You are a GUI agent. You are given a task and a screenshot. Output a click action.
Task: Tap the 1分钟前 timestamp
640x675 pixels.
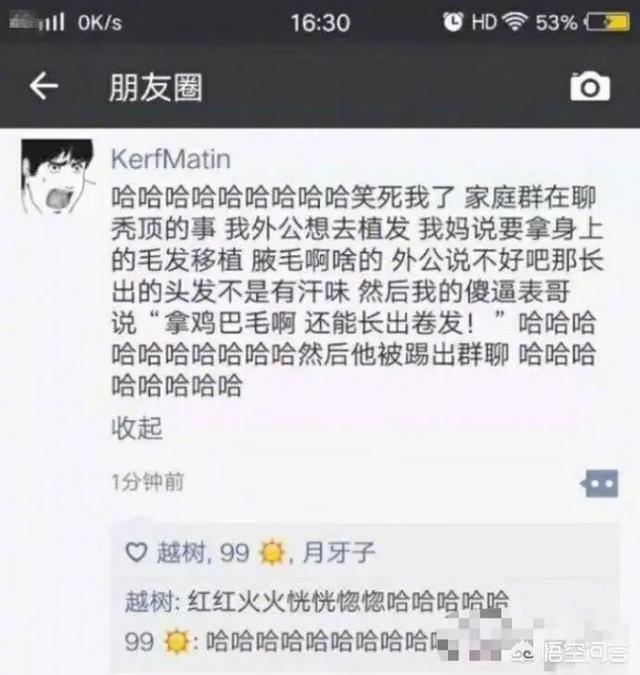pos(148,482)
